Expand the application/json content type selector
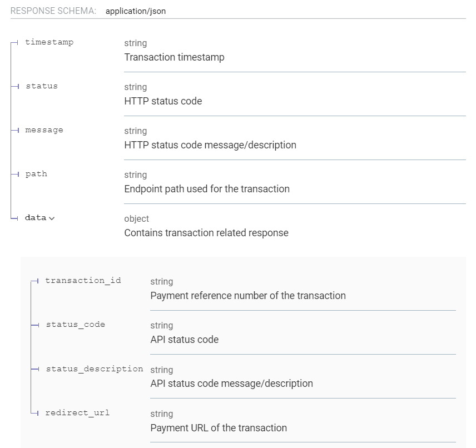The width and height of the screenshot is (476, 448). click(135, 11)
